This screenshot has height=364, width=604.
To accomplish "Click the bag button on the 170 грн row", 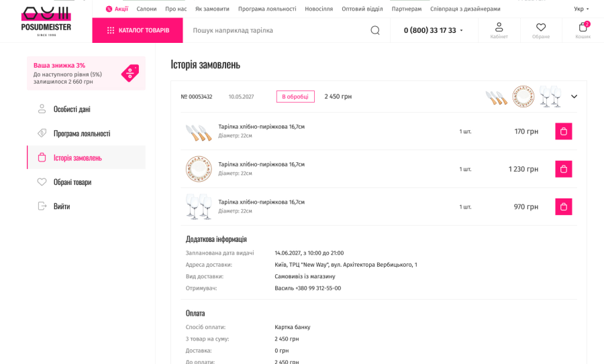I will [x=564, y=131].
